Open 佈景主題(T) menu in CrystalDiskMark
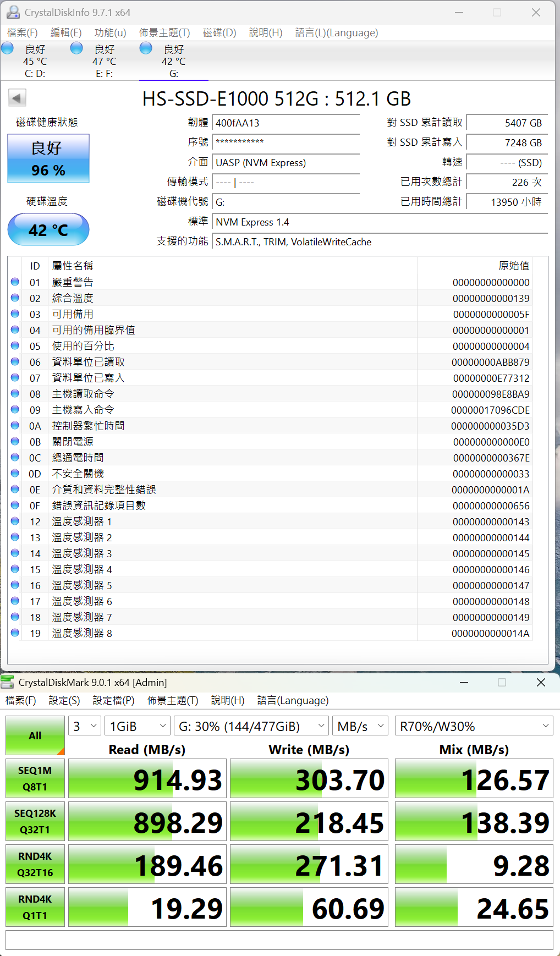The width and height of the screenshot is (560, 956). (173, 700)
